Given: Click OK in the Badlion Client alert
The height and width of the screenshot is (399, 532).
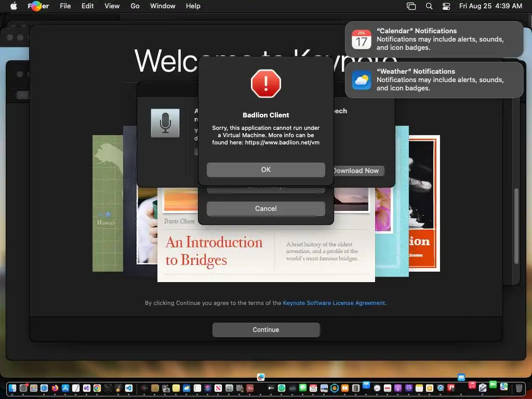Looking at the screenshot, I should coord(265,170).
